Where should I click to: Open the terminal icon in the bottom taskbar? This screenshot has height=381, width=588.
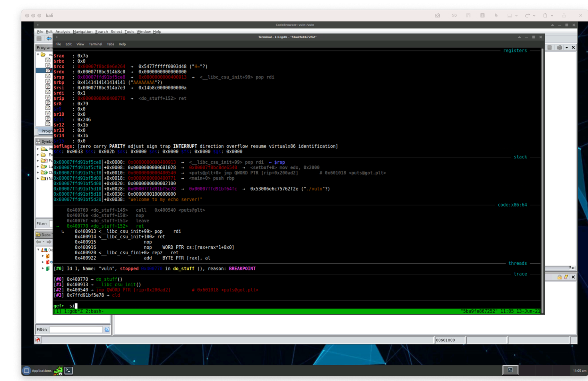point(68,370)
